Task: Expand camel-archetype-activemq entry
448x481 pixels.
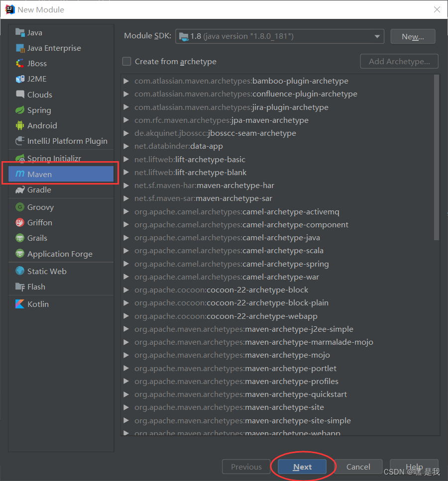Action: pyautogui.click(x=126, y=212)
